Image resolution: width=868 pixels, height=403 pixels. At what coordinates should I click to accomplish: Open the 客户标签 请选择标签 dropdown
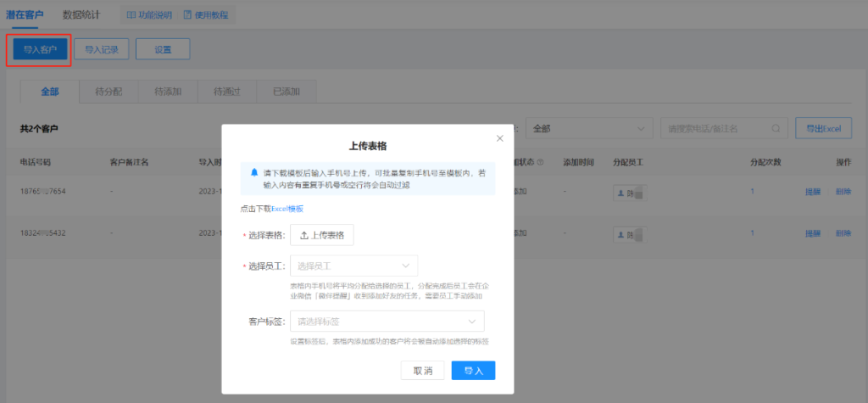point(387,322)
